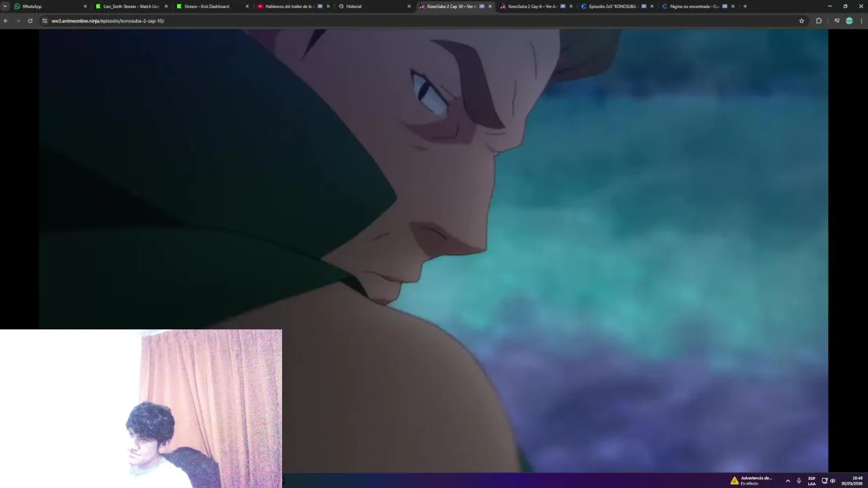
Task: Close the Página no encontrada tab
Action: [732, 6]
